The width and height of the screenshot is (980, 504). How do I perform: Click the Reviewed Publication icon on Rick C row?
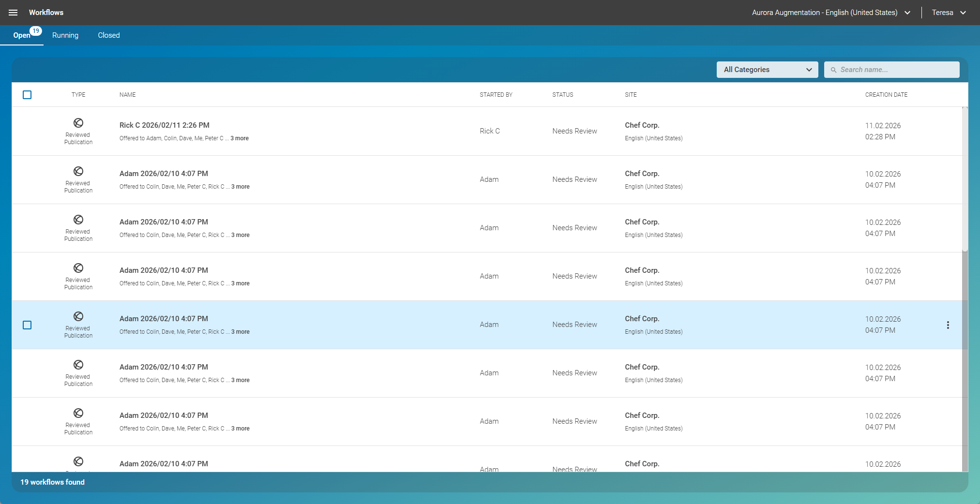point(78,123)
